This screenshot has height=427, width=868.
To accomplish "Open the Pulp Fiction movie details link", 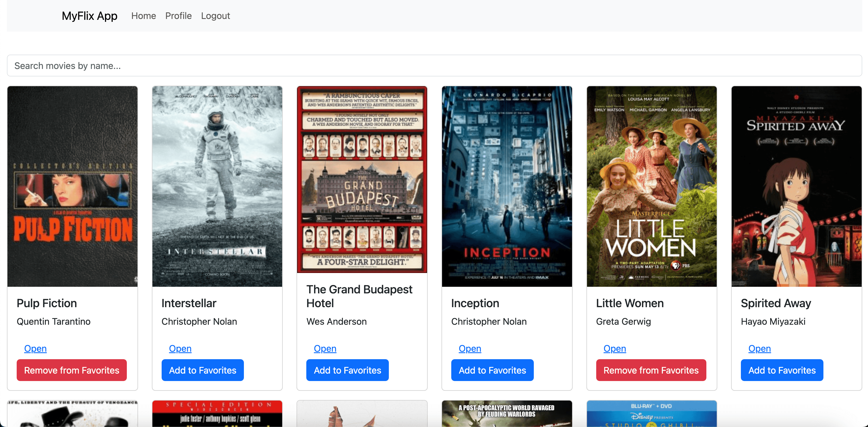I will [x=35, y=348].
